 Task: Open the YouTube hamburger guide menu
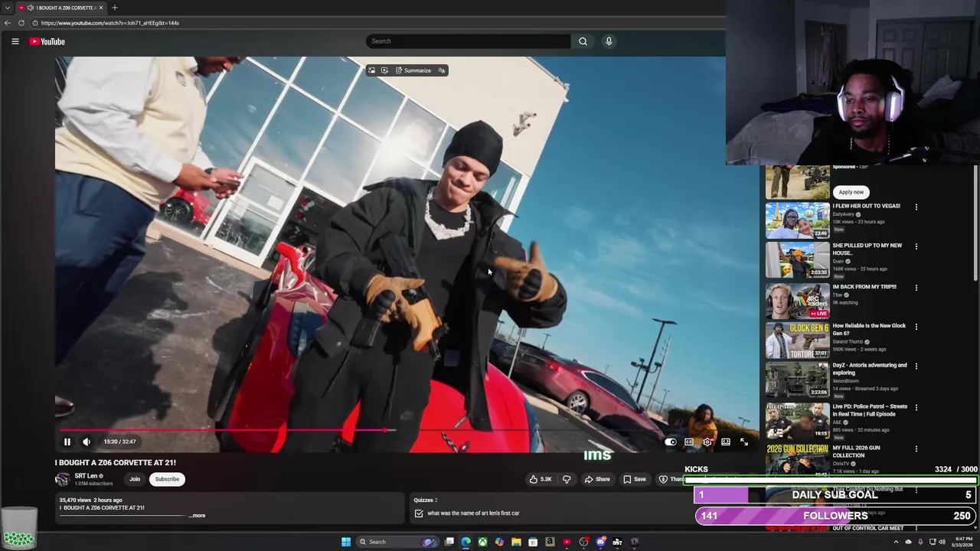point(15,41)
